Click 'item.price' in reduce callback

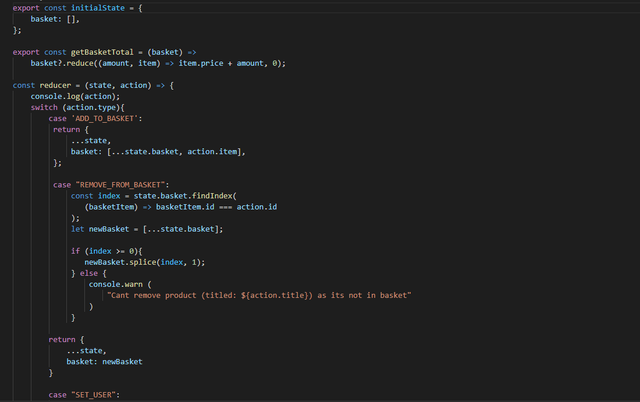pyautogui.click(x=201, y=63)
